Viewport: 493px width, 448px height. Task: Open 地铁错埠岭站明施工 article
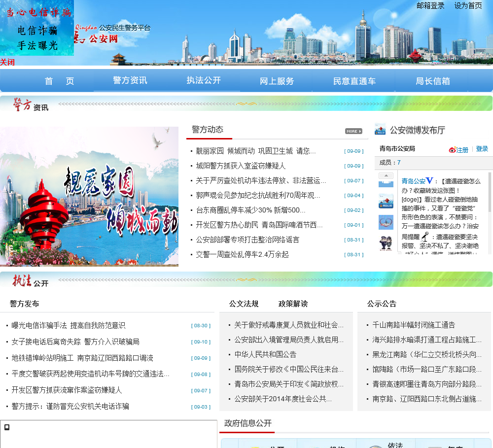point(82,358)
